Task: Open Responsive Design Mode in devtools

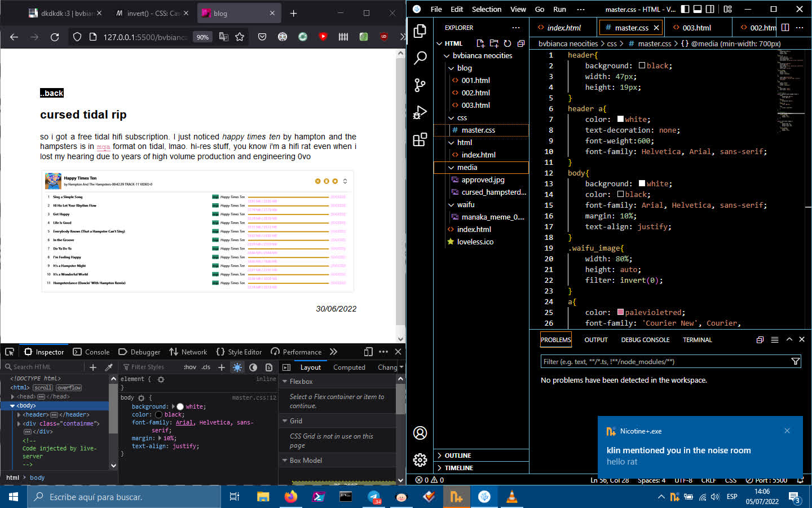Action: tap(368, 352)
